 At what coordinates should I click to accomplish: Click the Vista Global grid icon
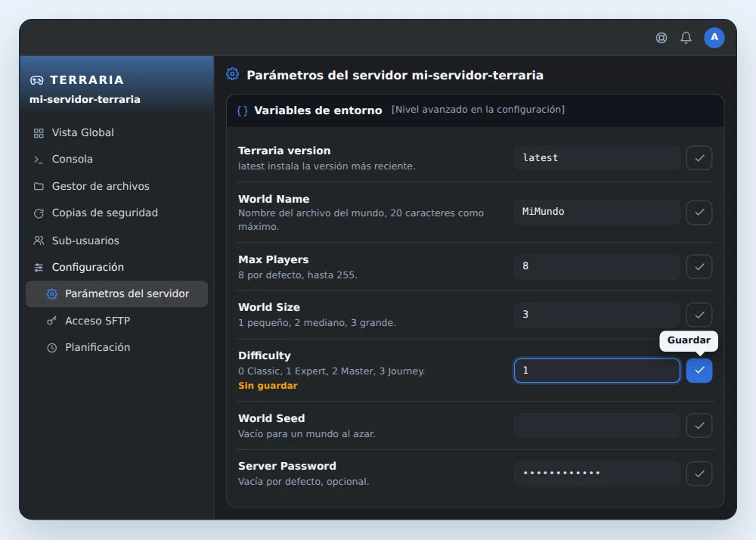[39, 133]
